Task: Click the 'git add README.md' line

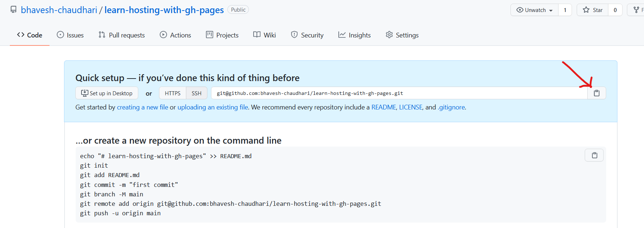Action: [x=110, y=175]
